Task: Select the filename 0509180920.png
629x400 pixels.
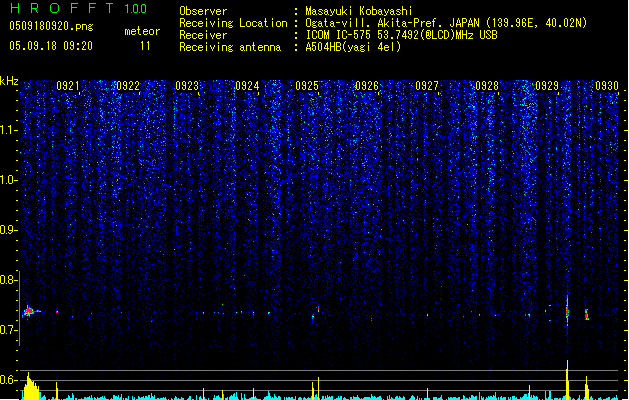Action: coord(51,26)
